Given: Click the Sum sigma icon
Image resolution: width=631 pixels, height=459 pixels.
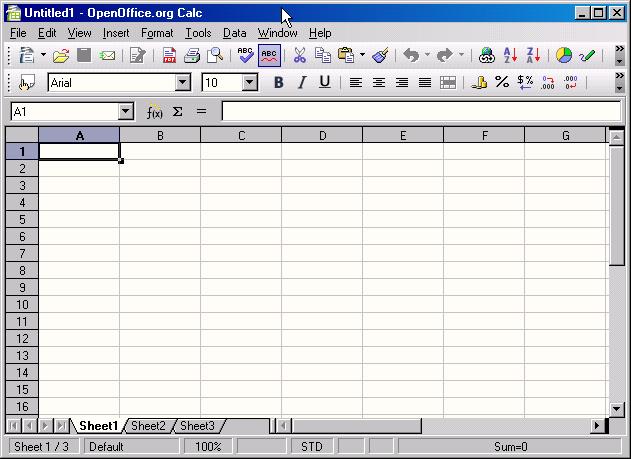Looking at the screenshot, I should [177, 112].
